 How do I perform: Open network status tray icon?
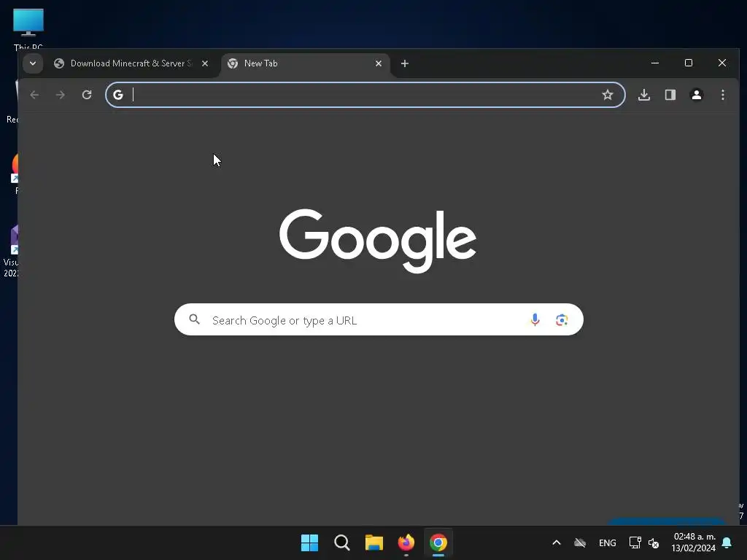[635, 542]
